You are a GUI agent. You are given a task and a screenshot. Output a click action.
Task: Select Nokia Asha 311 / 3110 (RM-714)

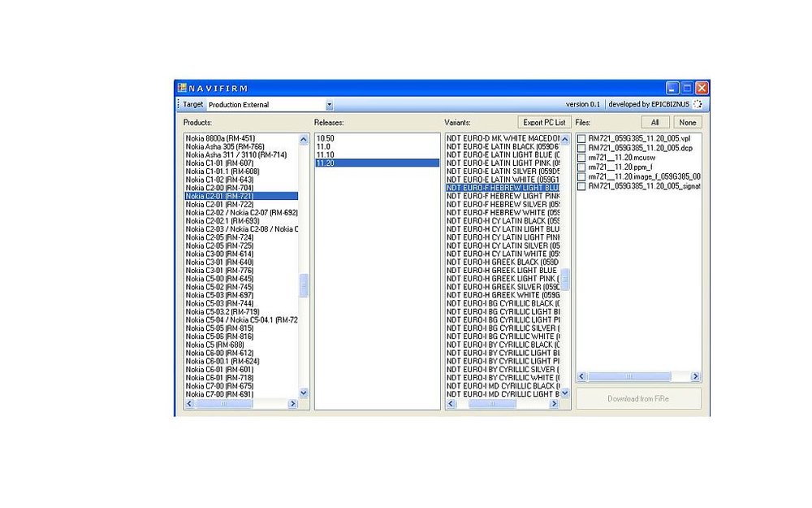[241, 155]
